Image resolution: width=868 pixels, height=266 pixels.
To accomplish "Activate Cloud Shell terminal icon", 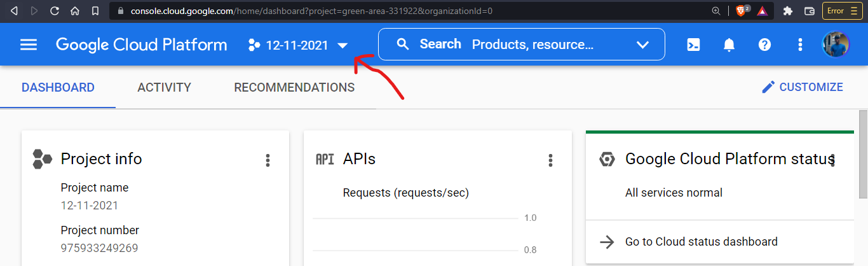I will tap(694, 45).
